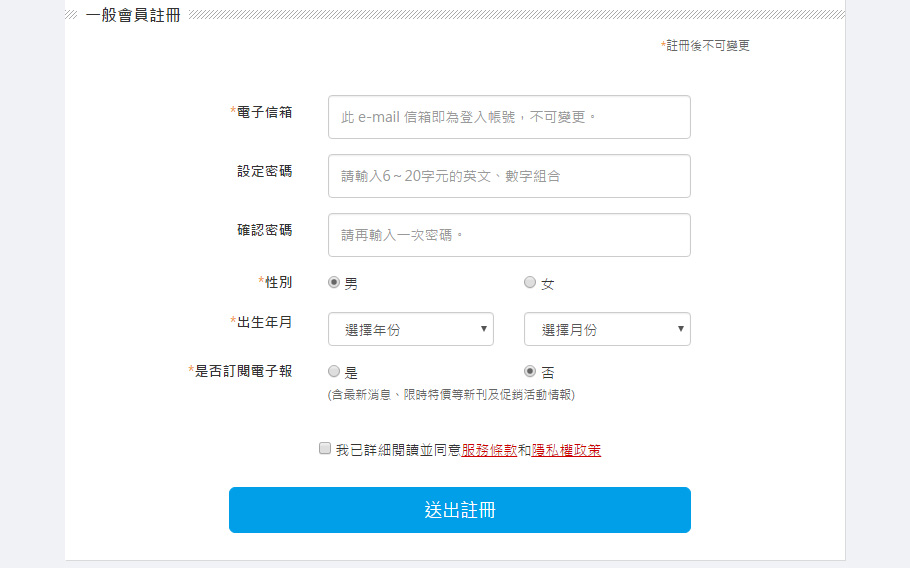
Task: Click the 註冊後不可變更 note text
Action: click(x=707, y=46)
